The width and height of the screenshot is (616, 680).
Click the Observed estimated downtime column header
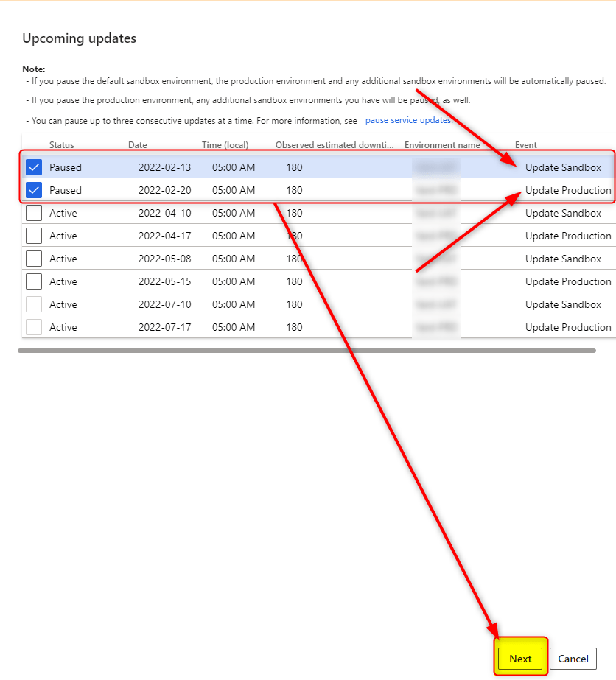click(335, 145)
